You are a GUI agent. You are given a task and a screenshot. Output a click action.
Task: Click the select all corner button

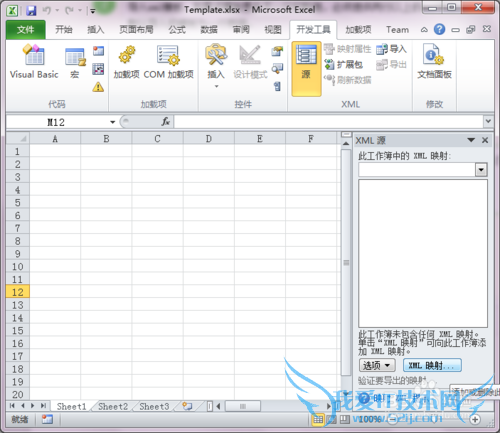point(18,138)
